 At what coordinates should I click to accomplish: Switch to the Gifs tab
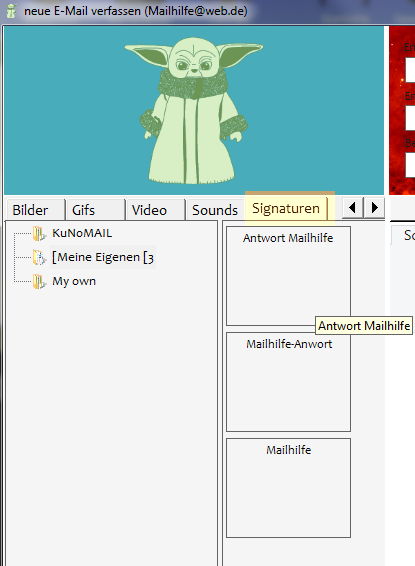pyautogui.click(x=96, y=210)
